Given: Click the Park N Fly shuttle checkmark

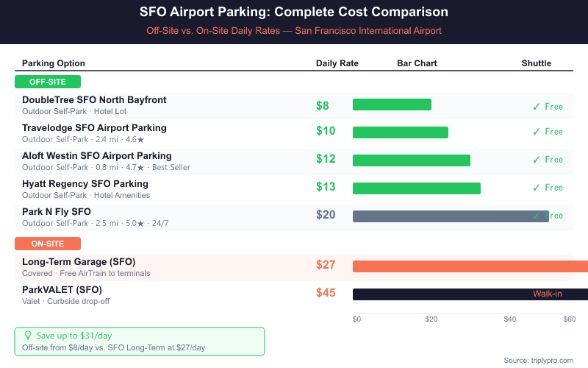Looking at the screenshot, I should 537,216.
